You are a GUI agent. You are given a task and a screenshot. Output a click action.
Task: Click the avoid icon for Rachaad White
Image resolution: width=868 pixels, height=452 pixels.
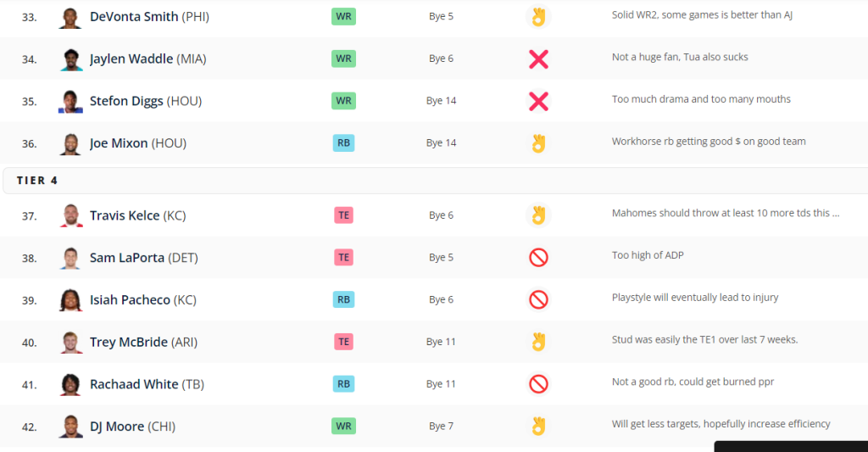[538, 384]
